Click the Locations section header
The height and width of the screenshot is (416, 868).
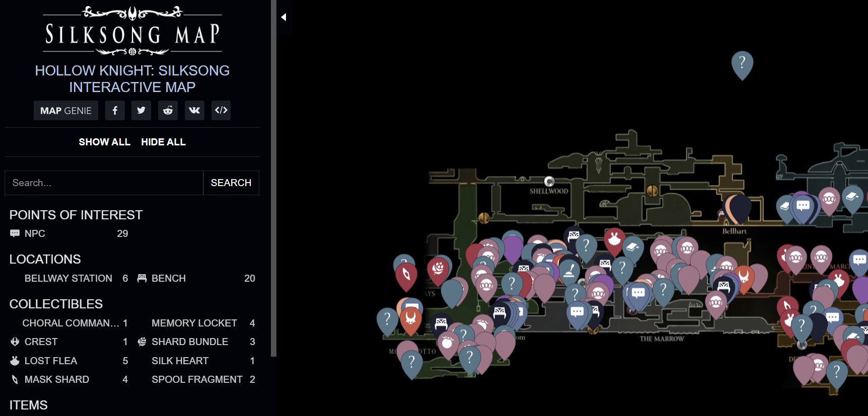click(45, 259)
